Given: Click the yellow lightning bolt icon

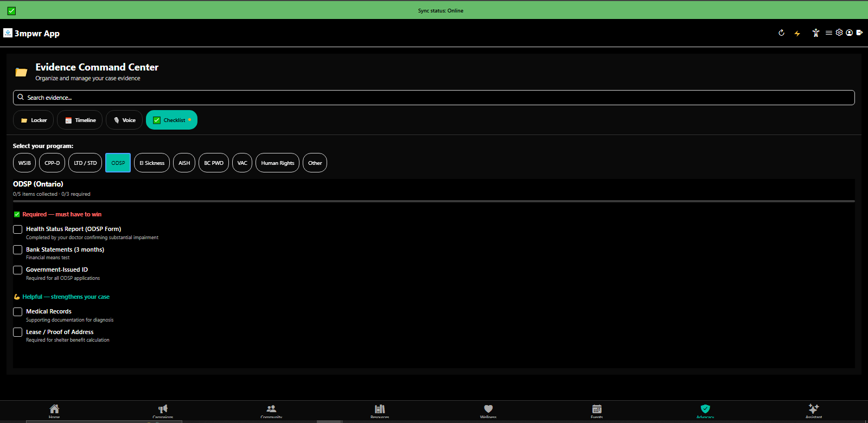Looking at the screenshot, I should pyautogui.click(x=797, y=34).
